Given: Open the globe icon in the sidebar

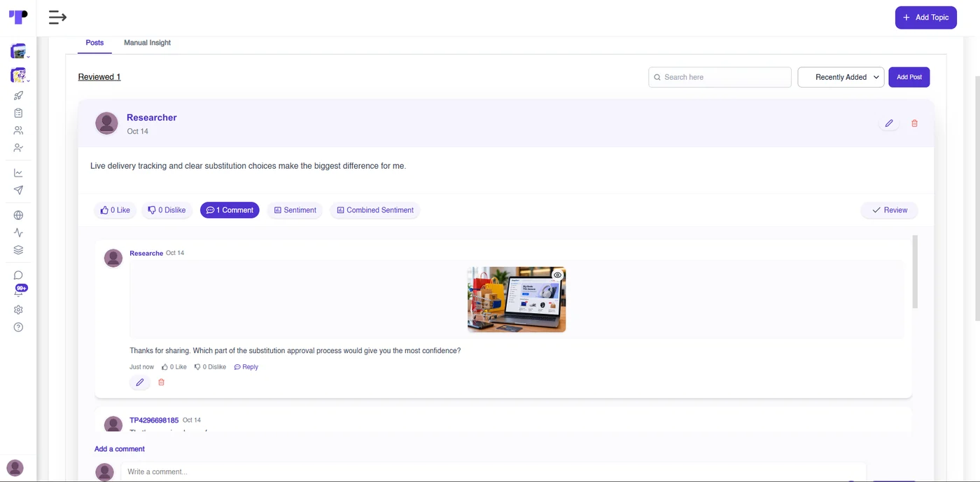Looking at the screenshot, I should 18,215.
